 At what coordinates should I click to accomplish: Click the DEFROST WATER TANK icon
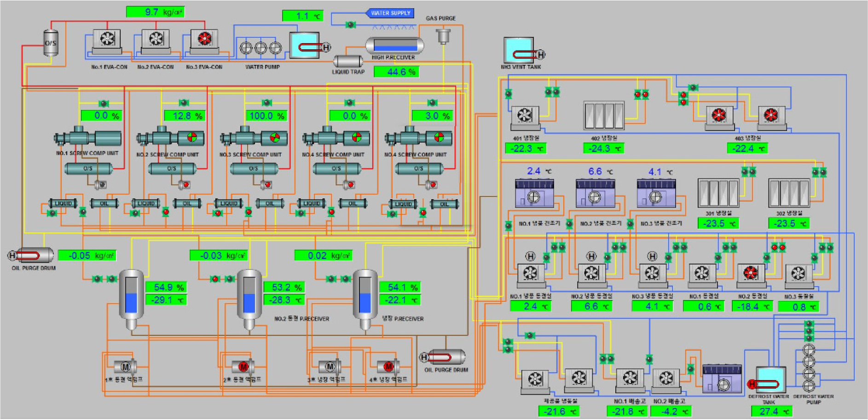click(x=770, y=380)
